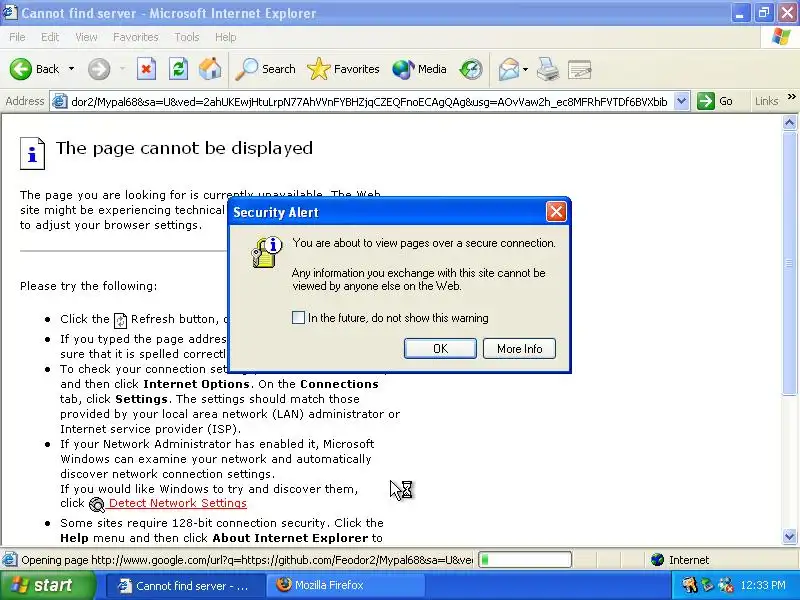Click the padlock info icon in Security Alert
The image size is (800, 600).
[x=266, y=252]
